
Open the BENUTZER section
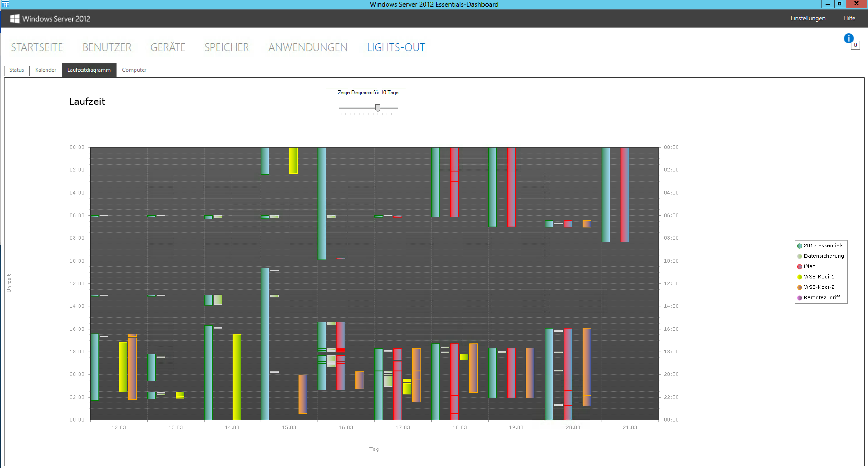tap(107, 47)
